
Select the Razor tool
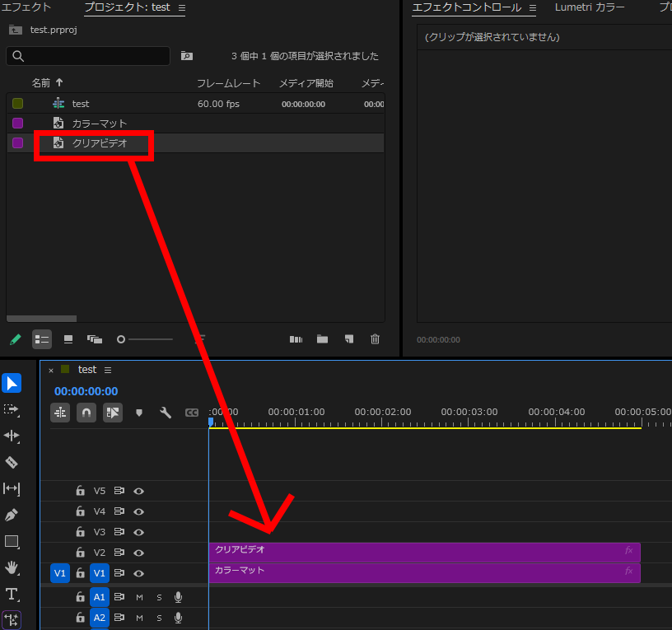pyautogui.click(x=12, y=463)
